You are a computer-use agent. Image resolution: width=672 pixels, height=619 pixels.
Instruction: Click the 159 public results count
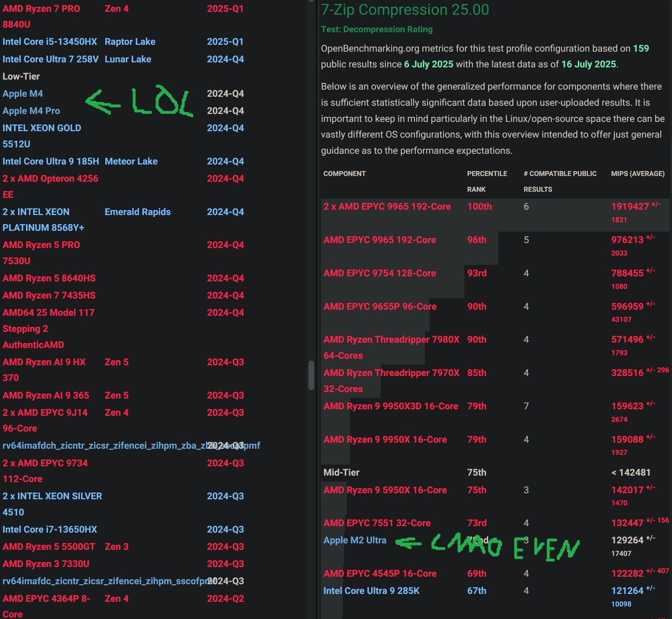[x=641, y=48]
